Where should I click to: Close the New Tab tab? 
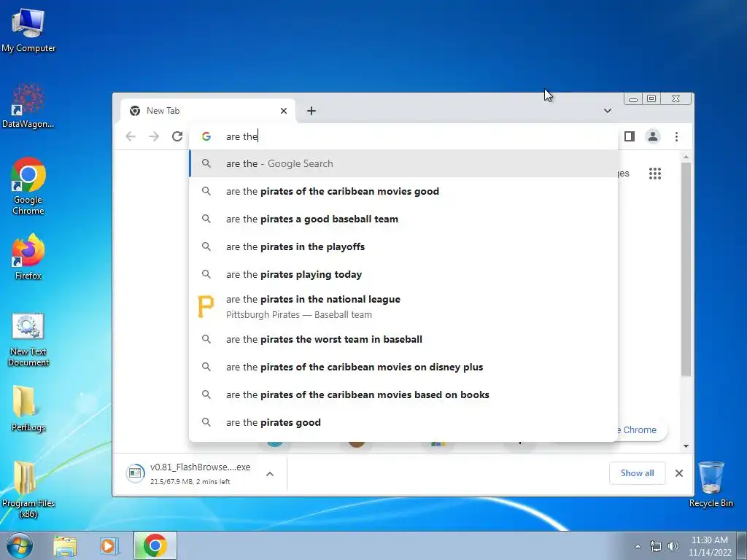click(x=284, y=111)
